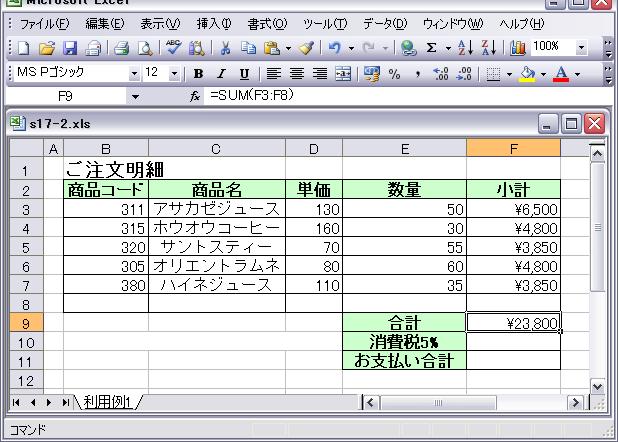This screenshot has width=618, height=442.
Task: Click the AutoSum sigma icon
Action: point(432,48)
